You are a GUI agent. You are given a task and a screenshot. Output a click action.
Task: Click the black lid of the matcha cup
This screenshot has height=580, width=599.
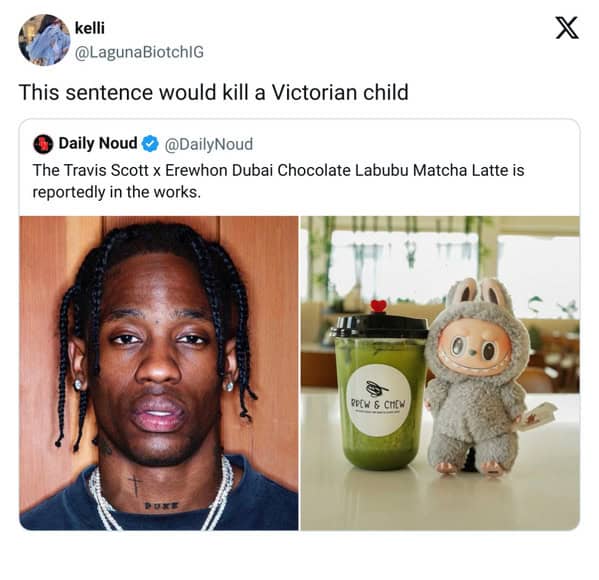click(379, 326)
